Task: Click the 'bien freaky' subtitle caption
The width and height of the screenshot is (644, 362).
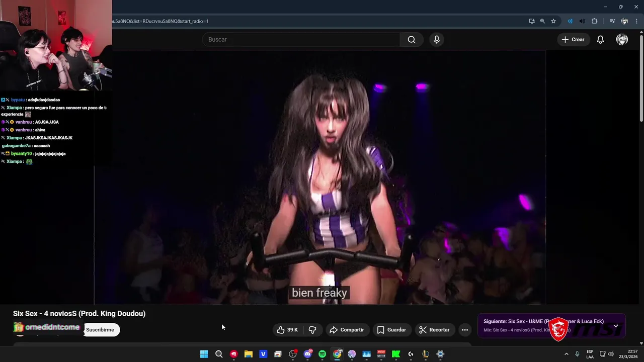Action: (x=319, y=293)
